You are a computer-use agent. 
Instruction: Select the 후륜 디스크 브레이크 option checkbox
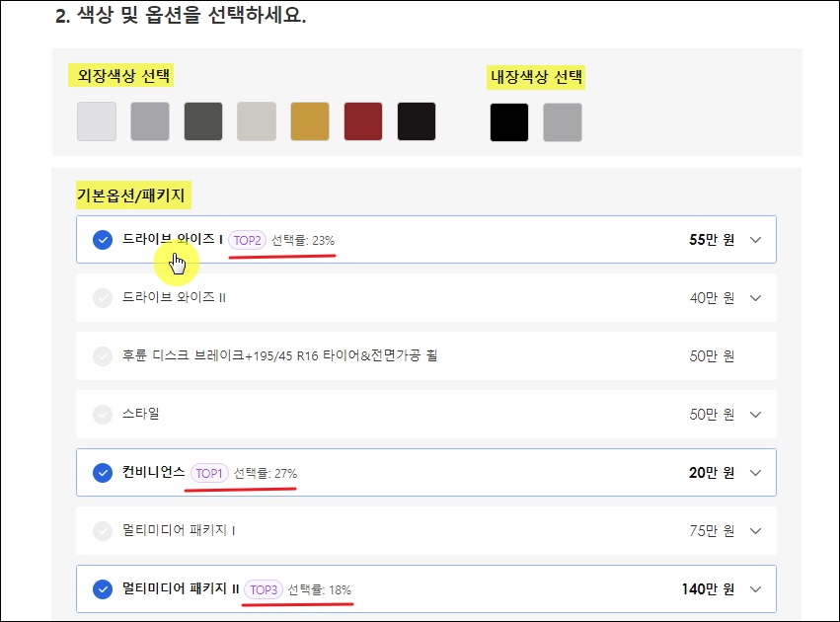click(103, 355)
